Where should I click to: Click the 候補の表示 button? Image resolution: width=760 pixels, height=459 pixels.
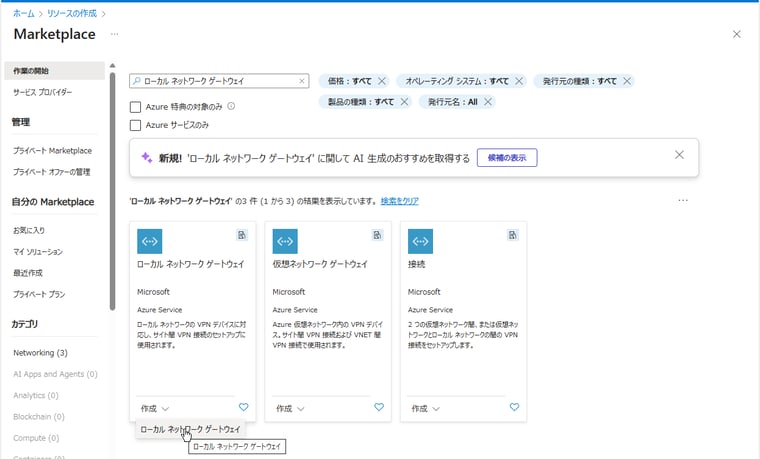[x=507, y=158]
